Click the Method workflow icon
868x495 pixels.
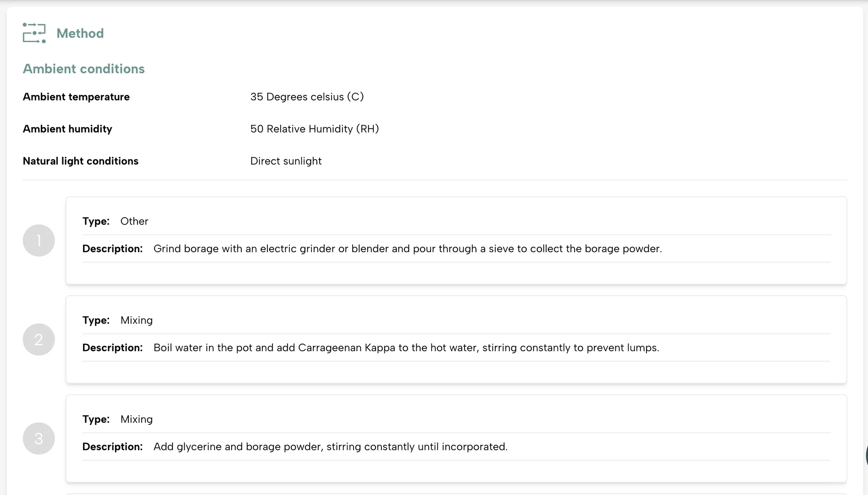pos(34,33)
